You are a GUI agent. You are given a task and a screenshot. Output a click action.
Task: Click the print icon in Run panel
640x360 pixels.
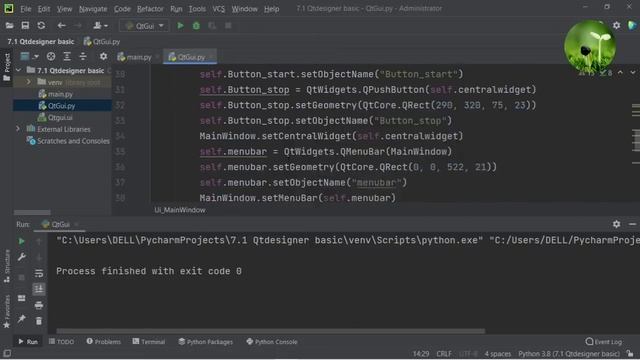tap(39, 305)
